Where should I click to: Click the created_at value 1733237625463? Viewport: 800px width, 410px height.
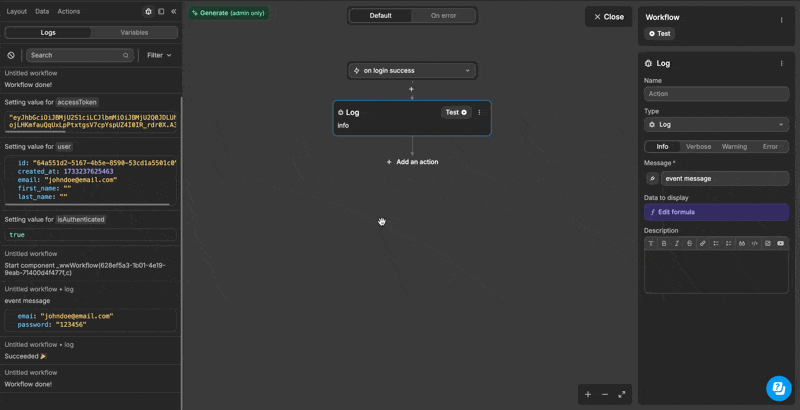(x=88, y=171)
